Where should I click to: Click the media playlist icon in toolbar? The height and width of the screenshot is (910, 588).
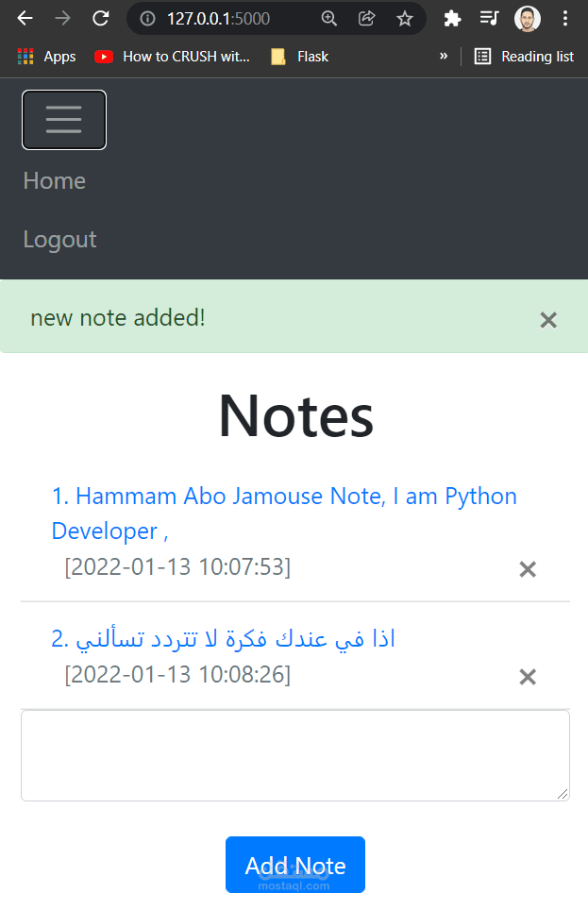(489, 19)
